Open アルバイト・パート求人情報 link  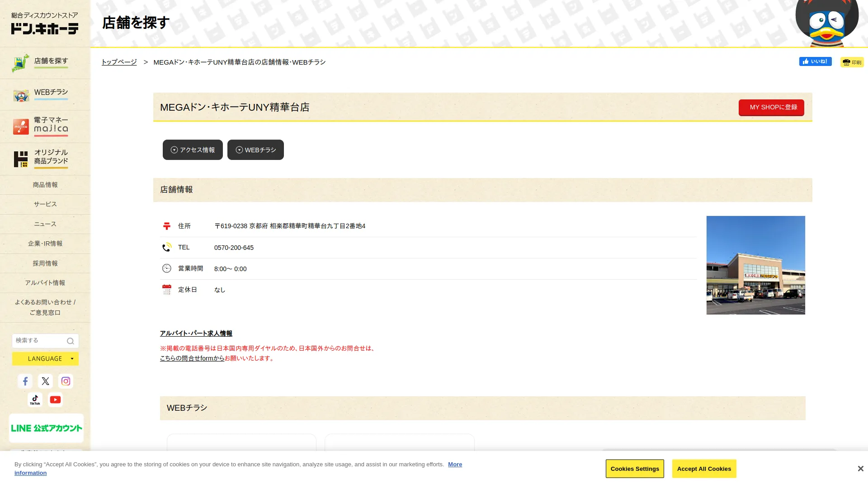196,333
